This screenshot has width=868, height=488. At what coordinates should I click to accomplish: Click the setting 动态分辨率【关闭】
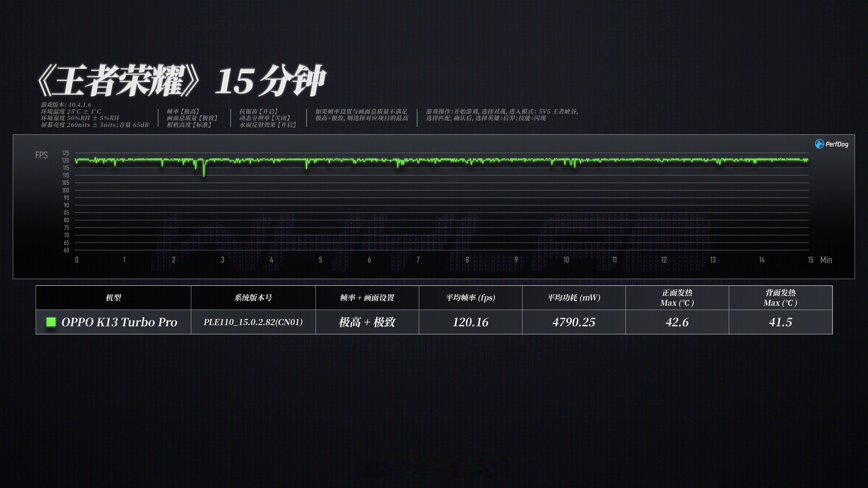tap(265, 118)
